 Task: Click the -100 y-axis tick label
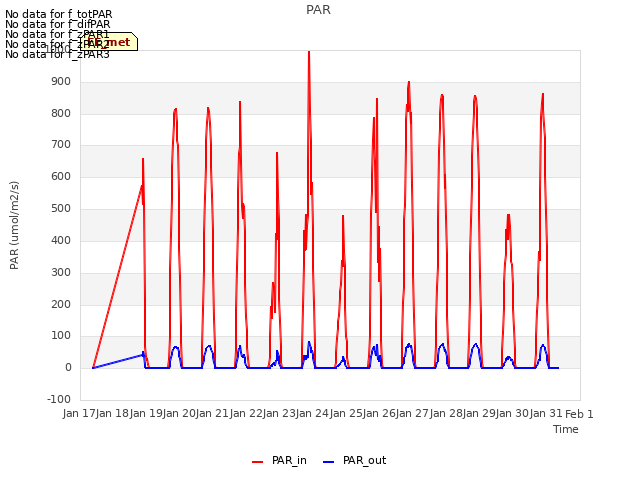pyautogui.click(x=59, y=399)
